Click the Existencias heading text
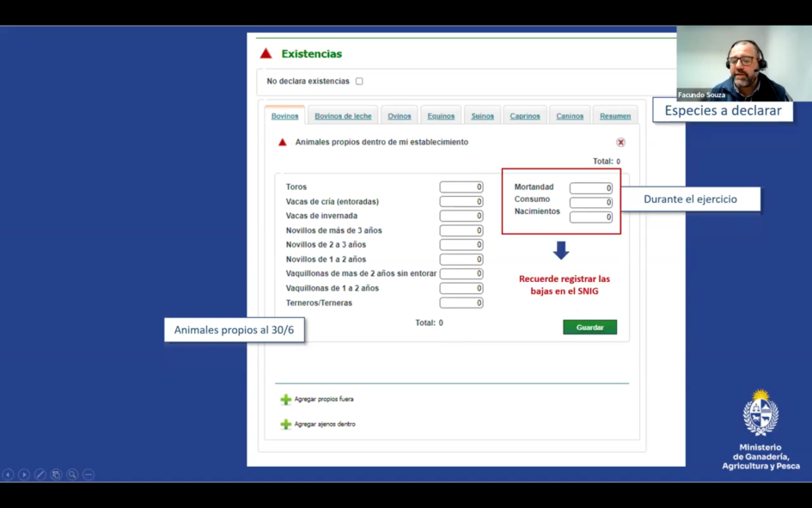The width and height of the screenshot is (812, 508). click(311, 54)
